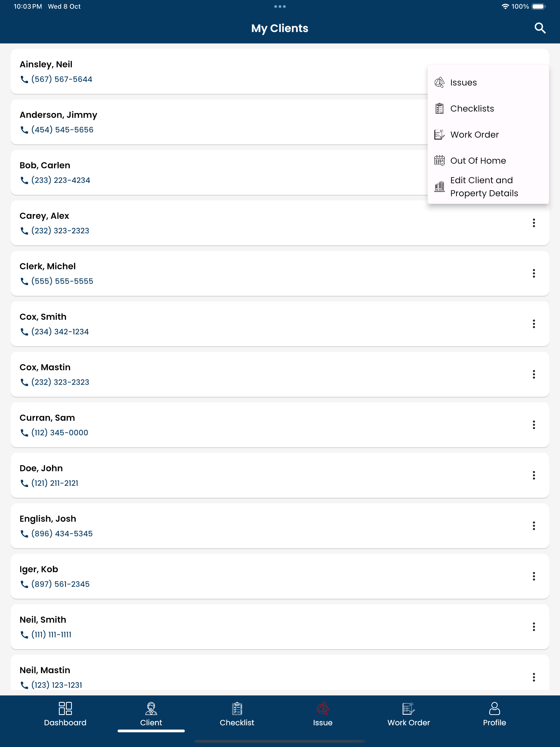Open the options menu for Carey, Alex
This screenshot has height=747, width=560.
[x=534, y=223]
